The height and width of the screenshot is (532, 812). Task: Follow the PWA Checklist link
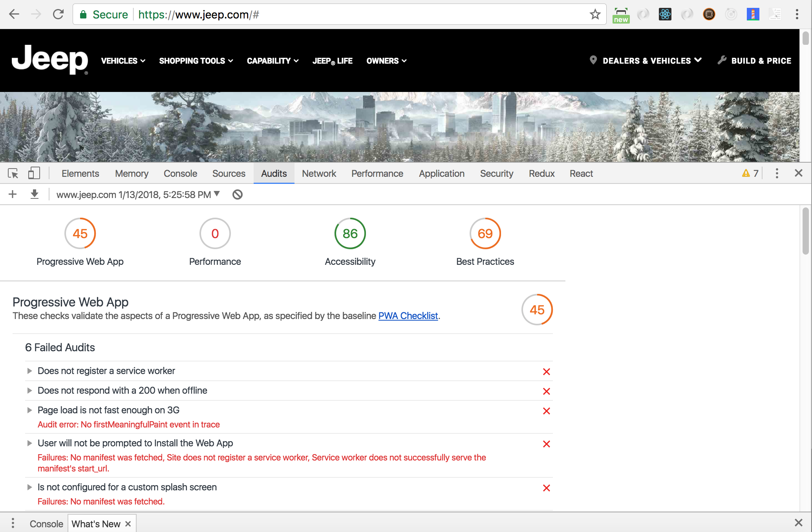tap(408, 316)
